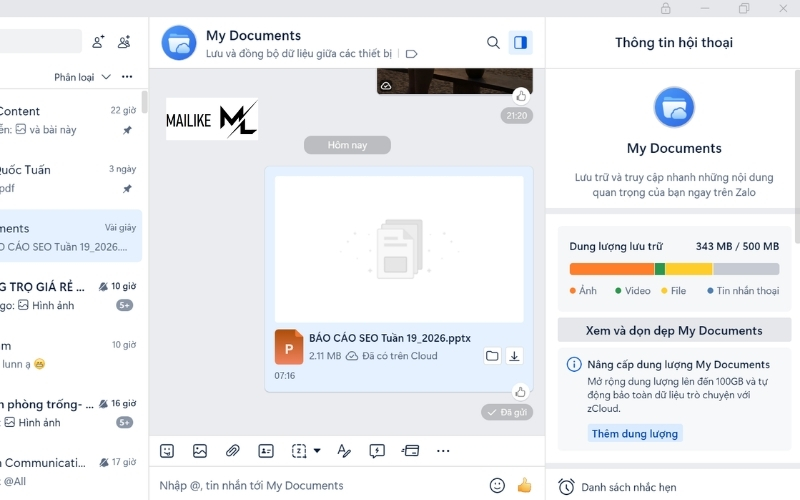Click the bank card transfer icon
The image size is (800, 500).
click(x=410, y=451)
